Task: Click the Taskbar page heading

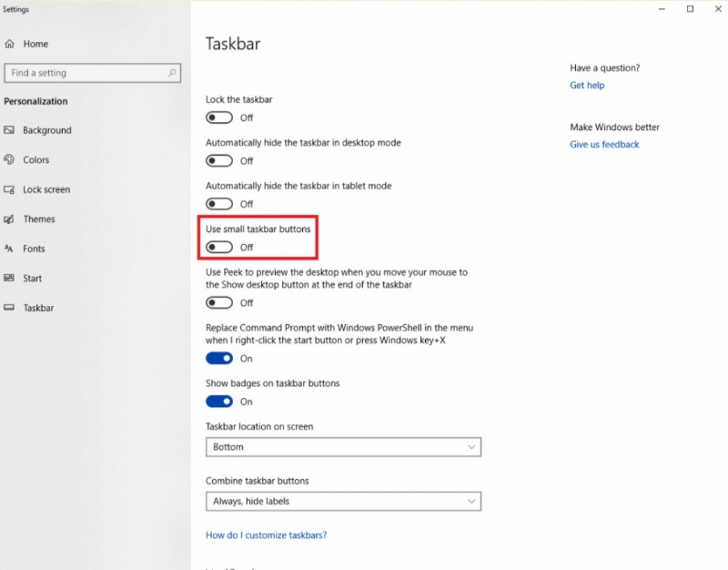Action: tap(233, 44)
